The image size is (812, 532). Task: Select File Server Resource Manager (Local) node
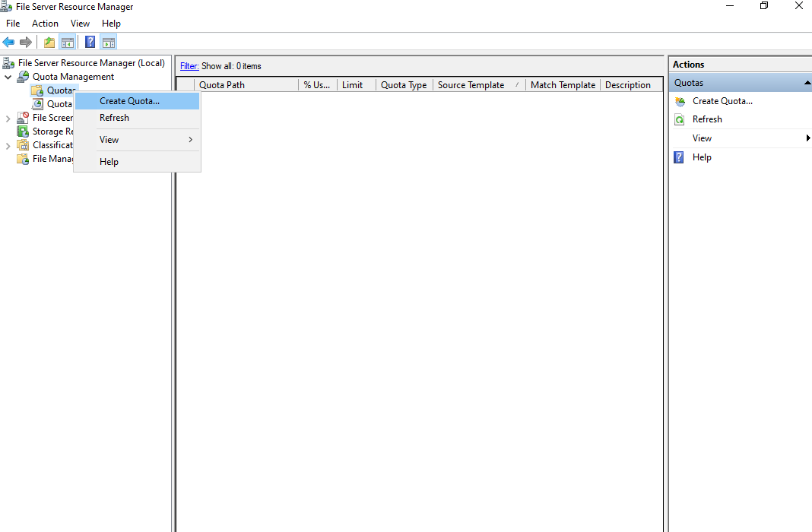tap(91, 62)
